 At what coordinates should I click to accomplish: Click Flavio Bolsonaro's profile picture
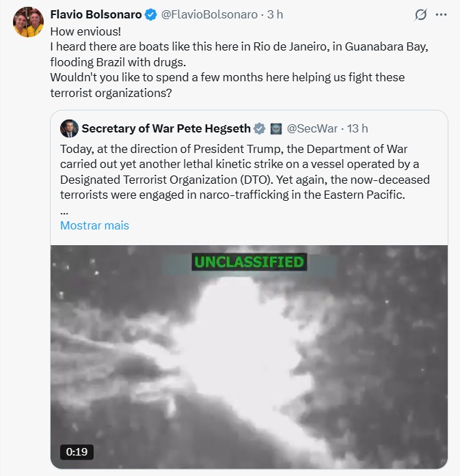(x=28, y=23)
